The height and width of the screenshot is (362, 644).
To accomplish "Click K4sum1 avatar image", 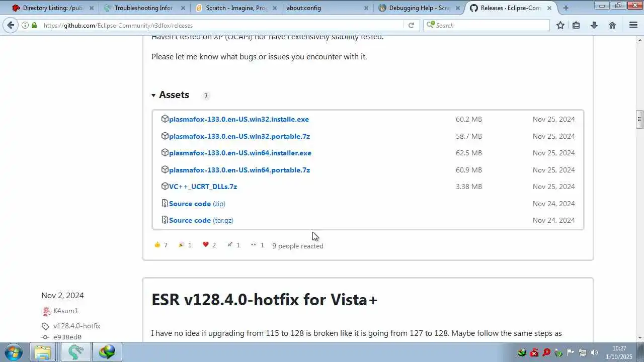I will point(46,311).
